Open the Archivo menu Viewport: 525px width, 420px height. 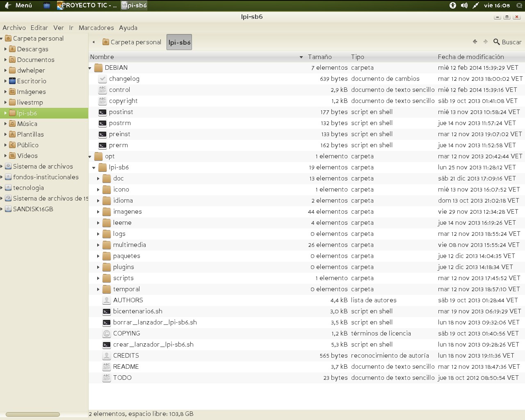(x=14, y=28)
